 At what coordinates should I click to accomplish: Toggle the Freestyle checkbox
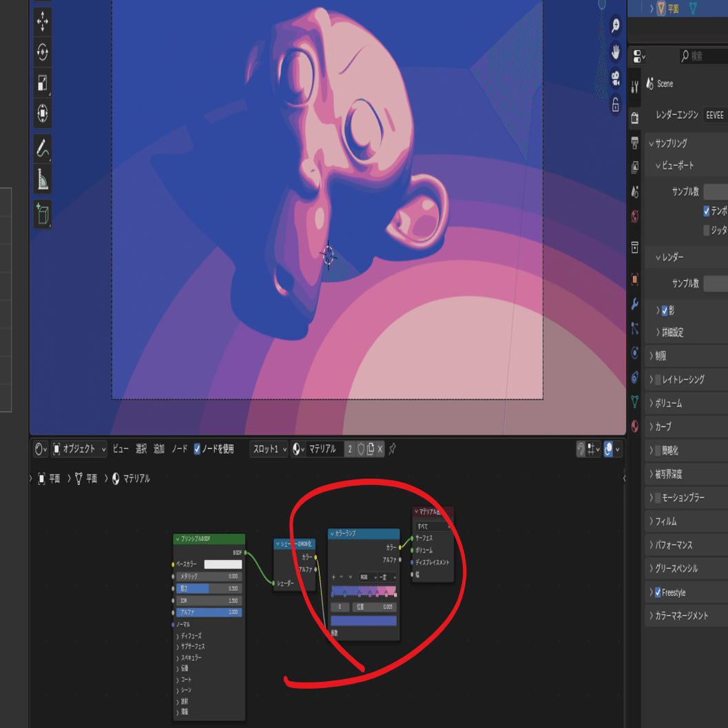pos(658,592)
